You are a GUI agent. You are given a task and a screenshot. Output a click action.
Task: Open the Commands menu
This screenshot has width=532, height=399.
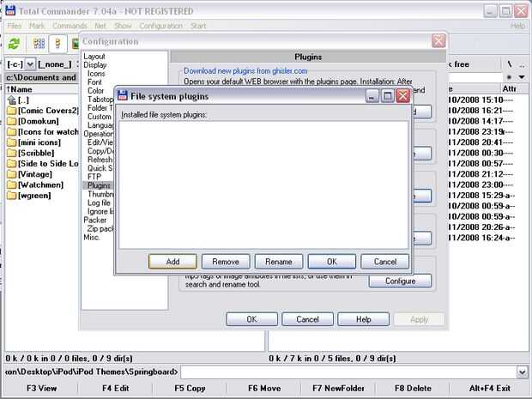pyautogui.click(x=70, y=26)
